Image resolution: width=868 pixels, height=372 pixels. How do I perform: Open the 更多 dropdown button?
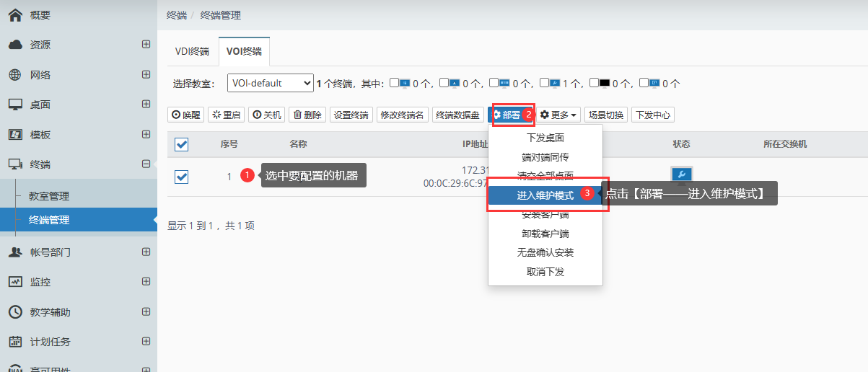point(558,115)
